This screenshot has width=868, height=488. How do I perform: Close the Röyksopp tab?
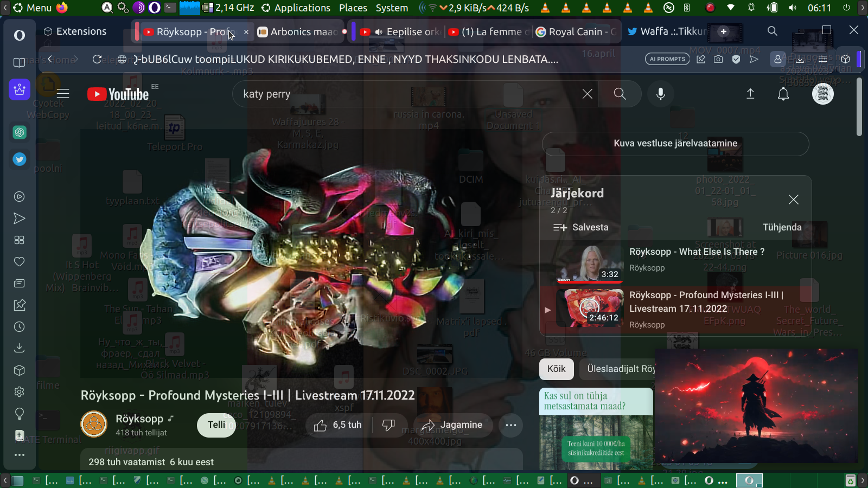tap(246, 32)
